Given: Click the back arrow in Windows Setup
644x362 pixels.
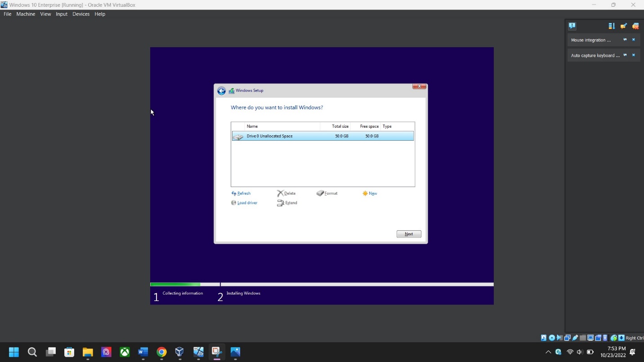Looking at the screenshot, I should (x=221, y=91).
